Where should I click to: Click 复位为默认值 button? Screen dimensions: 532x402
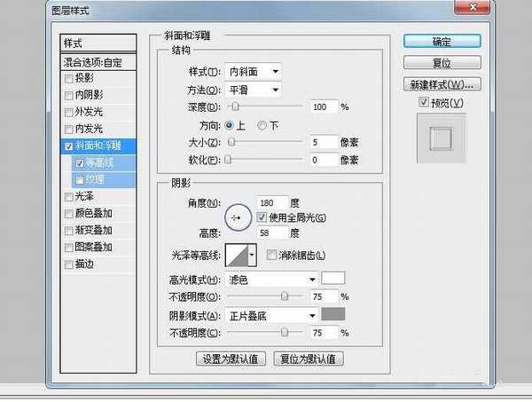tap(309, 359)
